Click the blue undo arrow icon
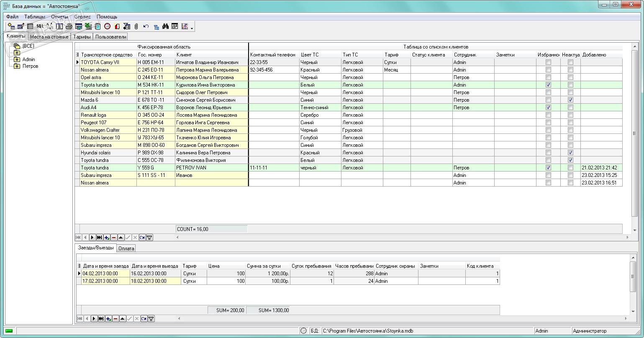644x338 pixels. click(x=146, y=26)
